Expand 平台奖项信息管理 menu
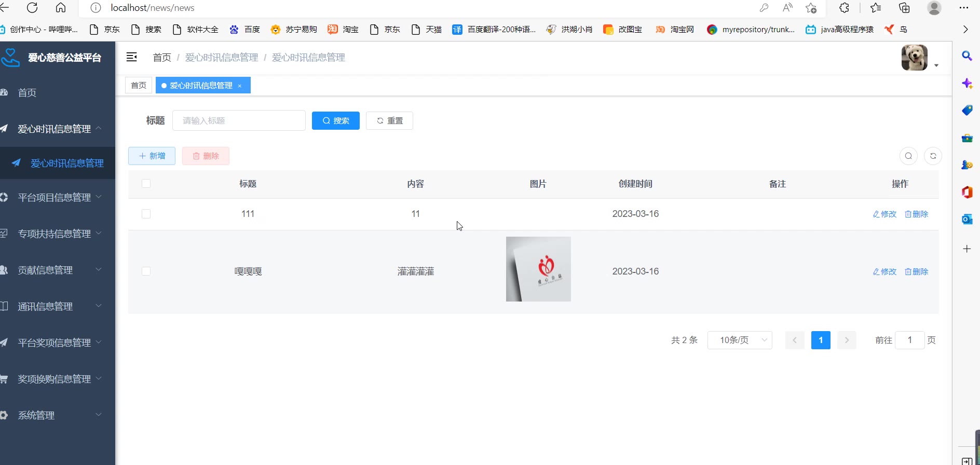Screen dimensions: 980x465 click(58, 343)
